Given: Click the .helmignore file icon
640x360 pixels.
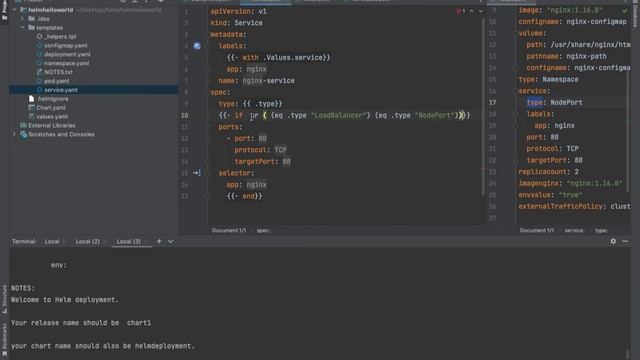Looking at the screenshot, I should tap(31, 99).
